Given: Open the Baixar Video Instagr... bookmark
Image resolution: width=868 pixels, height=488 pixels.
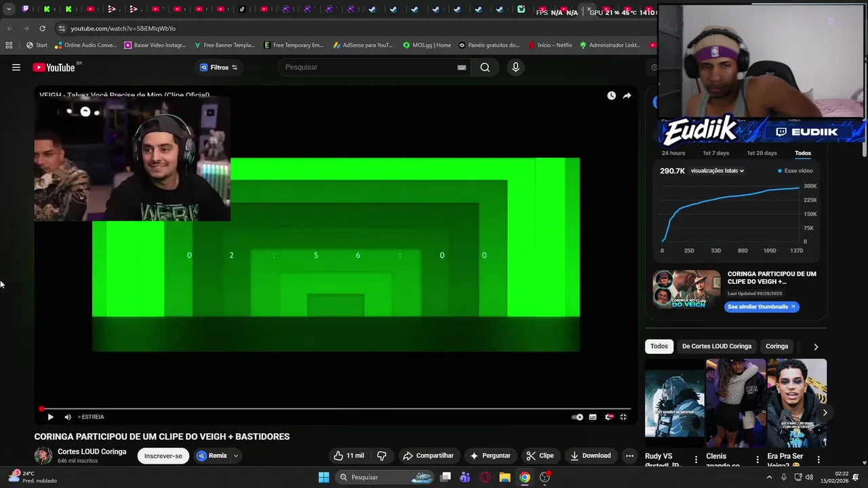Looking at the screenshot, I should 155,45.
